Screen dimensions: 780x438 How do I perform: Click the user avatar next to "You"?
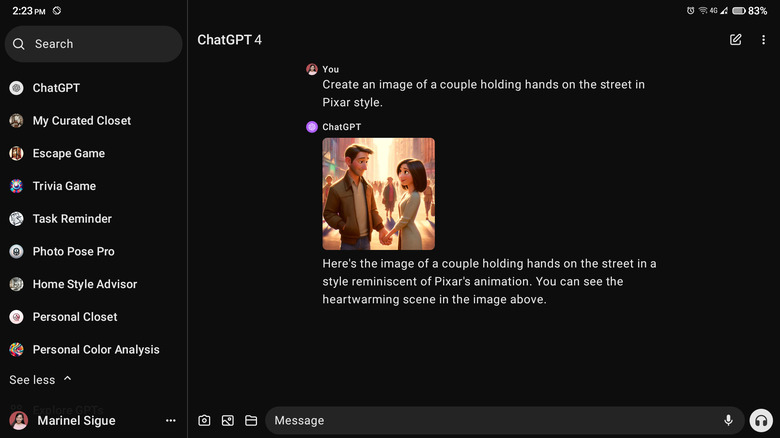pos(312,69)
